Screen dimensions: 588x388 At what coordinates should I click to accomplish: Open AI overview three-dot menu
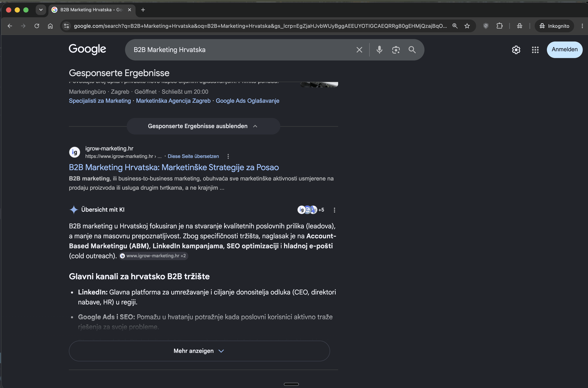click(x=334, y=210)
